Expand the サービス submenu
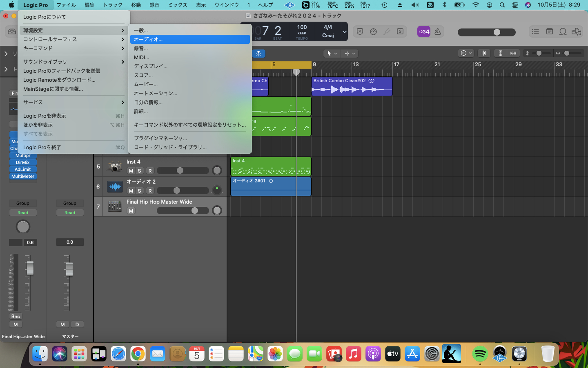The width and height of the screenshot is (588, 368). pyautogui.click(x=74, y=102)
